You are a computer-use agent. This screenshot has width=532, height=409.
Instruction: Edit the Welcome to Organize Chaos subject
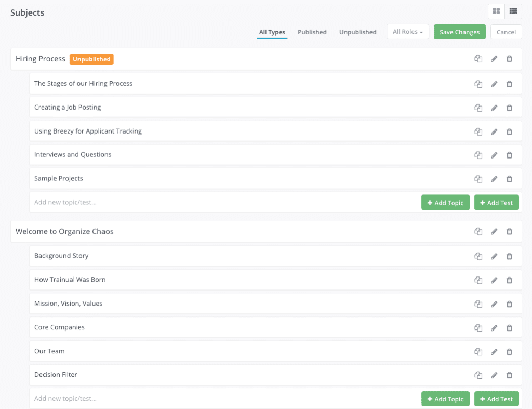[494, 231]
